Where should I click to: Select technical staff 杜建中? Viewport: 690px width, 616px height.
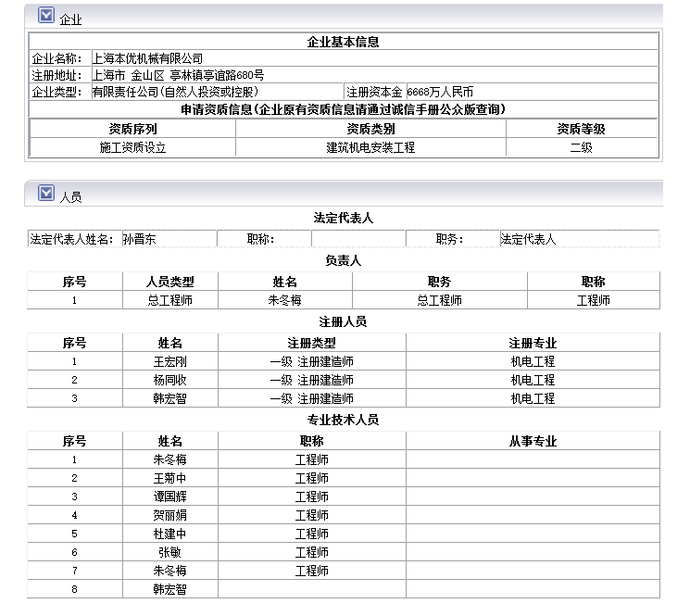click(169, 534)
